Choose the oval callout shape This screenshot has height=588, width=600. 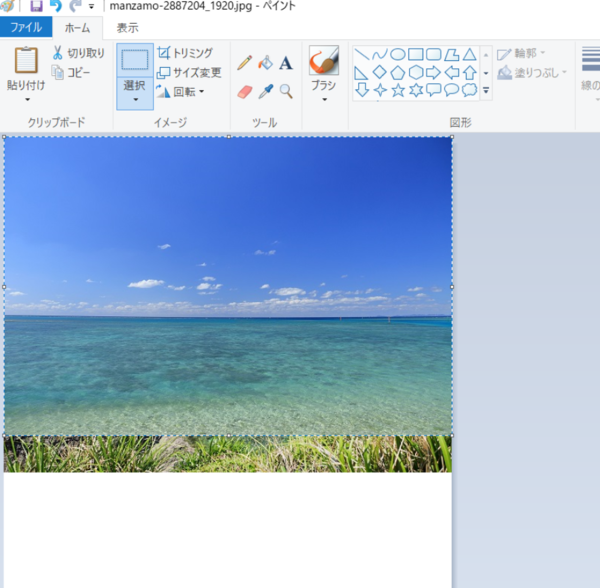coord(452,90)
